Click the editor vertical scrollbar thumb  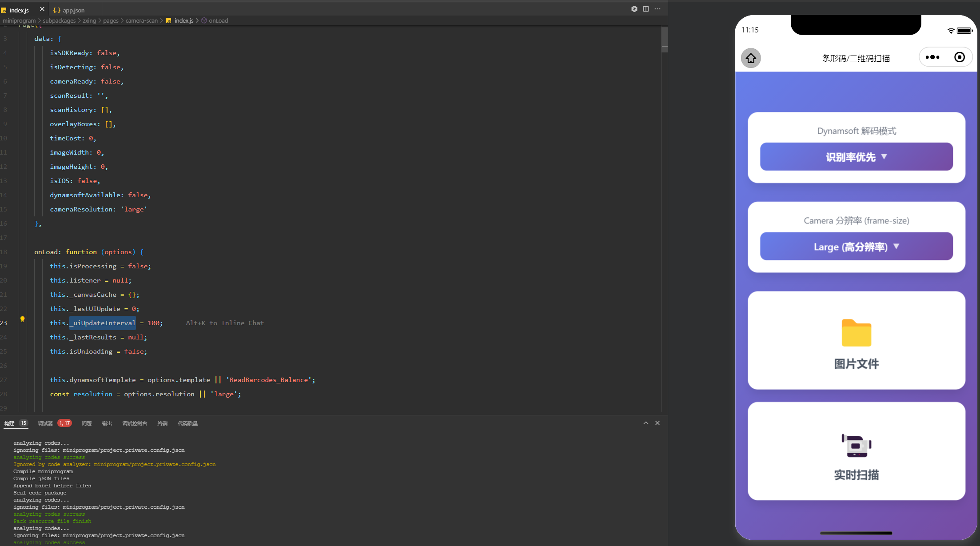[665, 39]
